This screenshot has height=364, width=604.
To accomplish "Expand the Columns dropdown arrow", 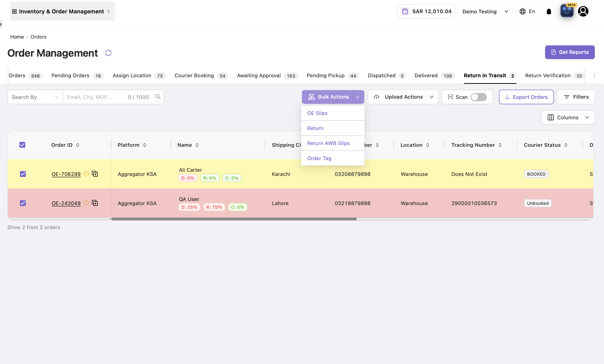I will tap(587, 117).
